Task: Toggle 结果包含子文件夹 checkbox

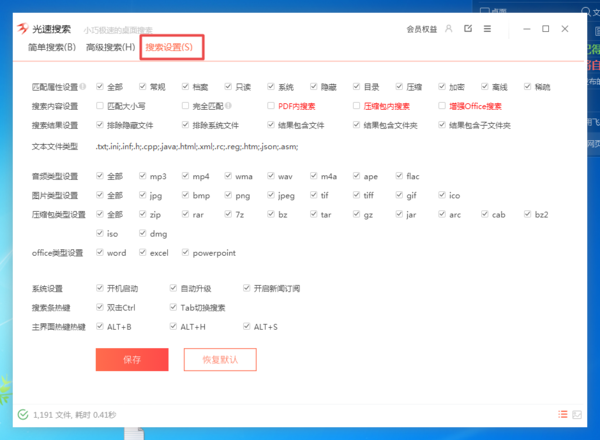Action: point(442,125)
